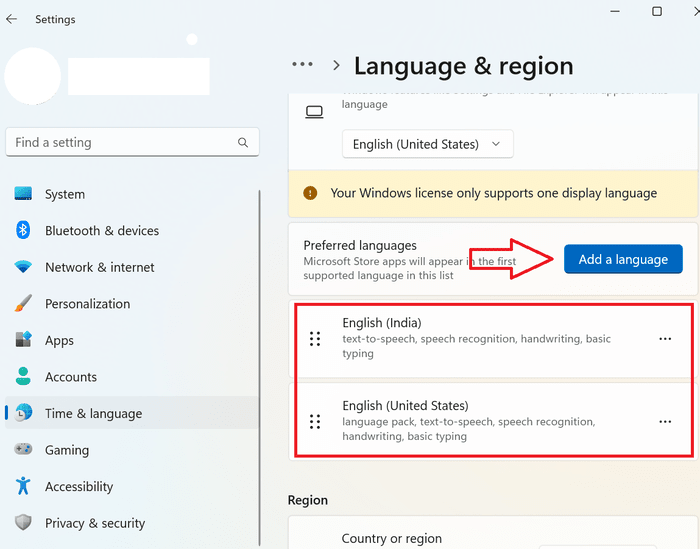Minimize the Settings window
Image resolution: width=700 pixels, height=549 pixels.
(615, 11)
